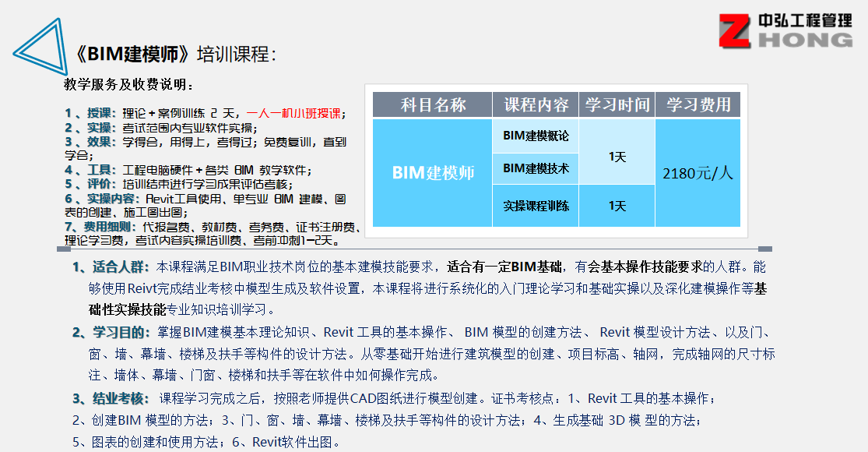This screenshot has width=868, height=452.
Task: Select the BIM建模概论 table cell
Action: coord(536,136)
